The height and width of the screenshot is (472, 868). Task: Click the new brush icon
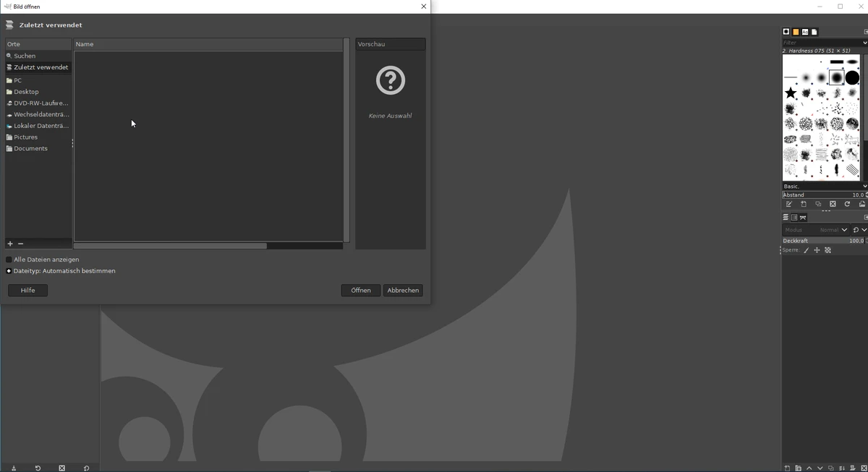coord(804,205)
